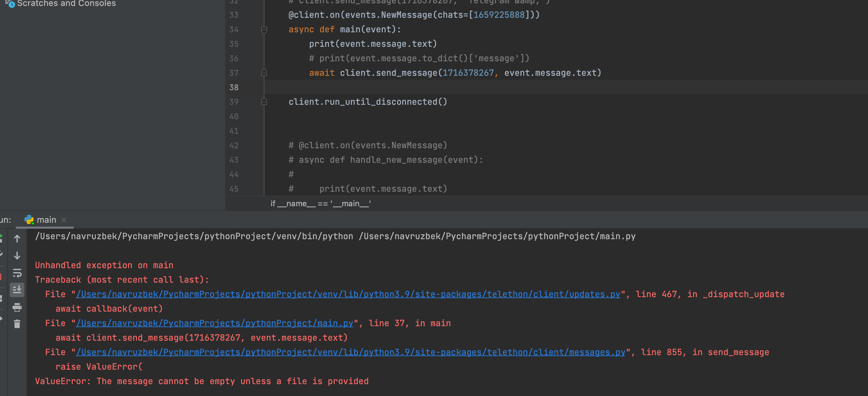This screenshot has width=868, height=396.
Task: Click fold end marker on line 39
Action: (264, 102)
